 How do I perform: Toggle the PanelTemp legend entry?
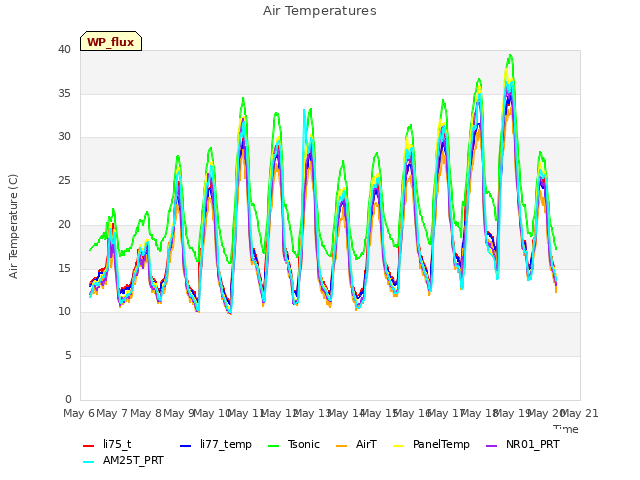[431, 444]
